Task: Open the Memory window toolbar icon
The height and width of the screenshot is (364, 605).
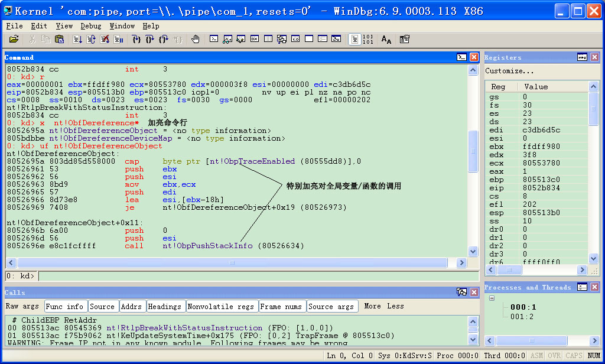Action: pos(268,39)
